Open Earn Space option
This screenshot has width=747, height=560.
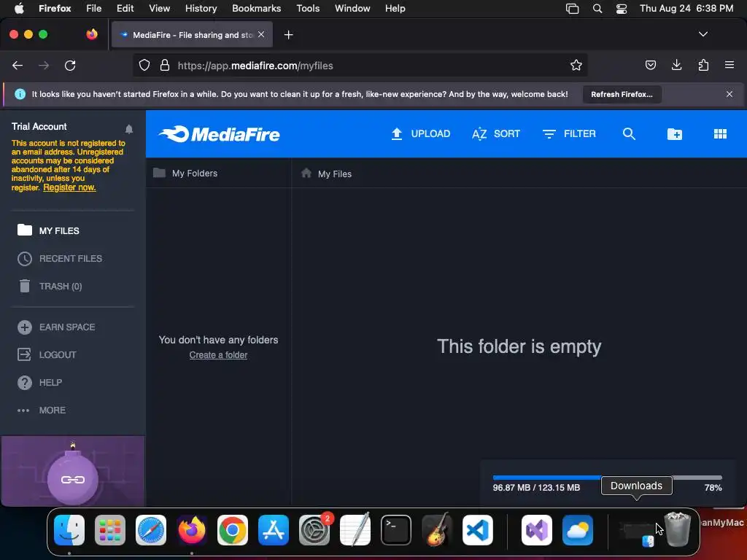pos(56,327)
